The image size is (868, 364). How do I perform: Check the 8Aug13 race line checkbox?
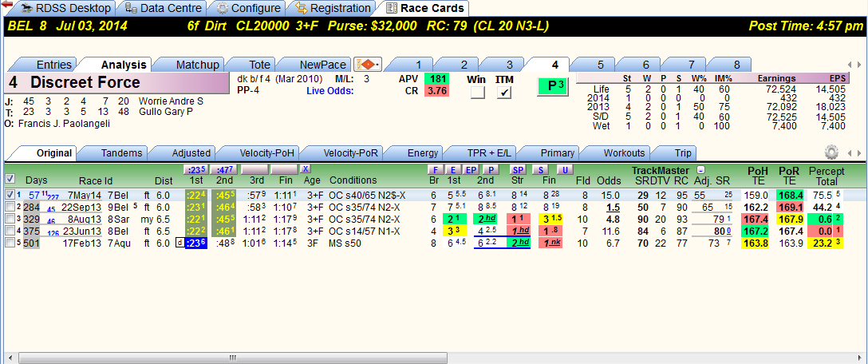[9, 219]
